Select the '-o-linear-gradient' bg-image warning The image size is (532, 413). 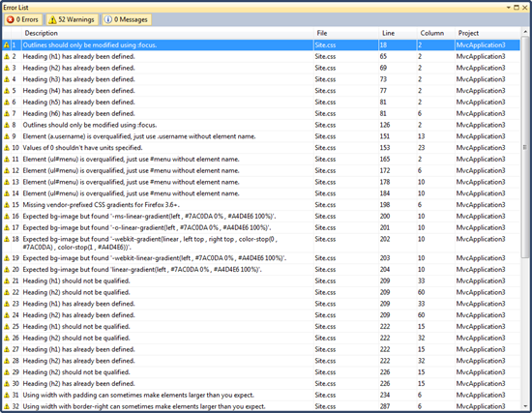tap(147, 227)
